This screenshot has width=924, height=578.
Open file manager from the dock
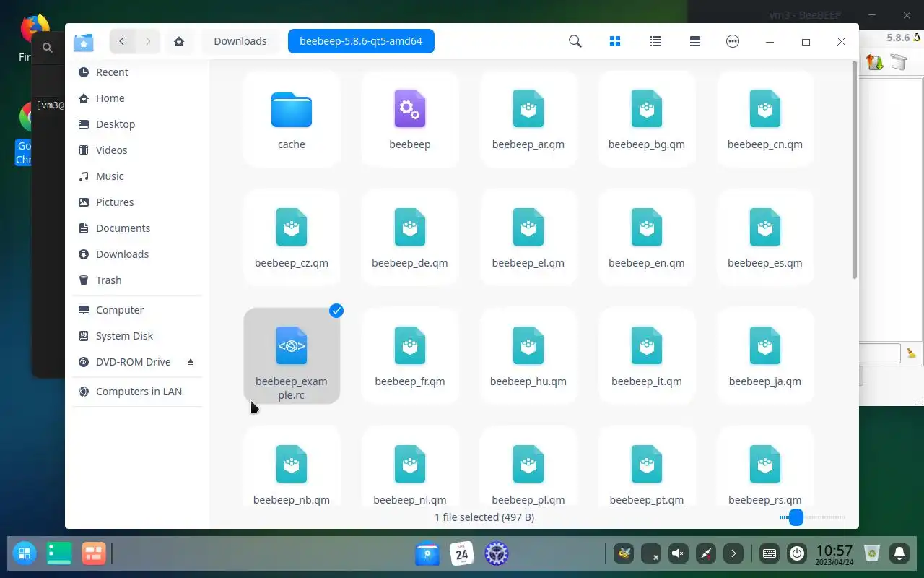pyautogui.click(x=427, y=554)
